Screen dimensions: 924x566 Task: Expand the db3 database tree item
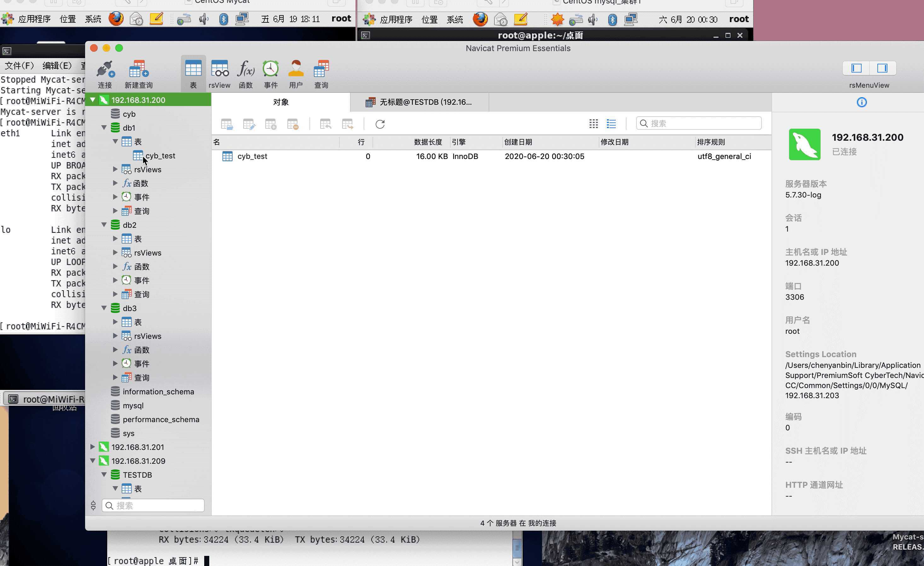(104, 308)
